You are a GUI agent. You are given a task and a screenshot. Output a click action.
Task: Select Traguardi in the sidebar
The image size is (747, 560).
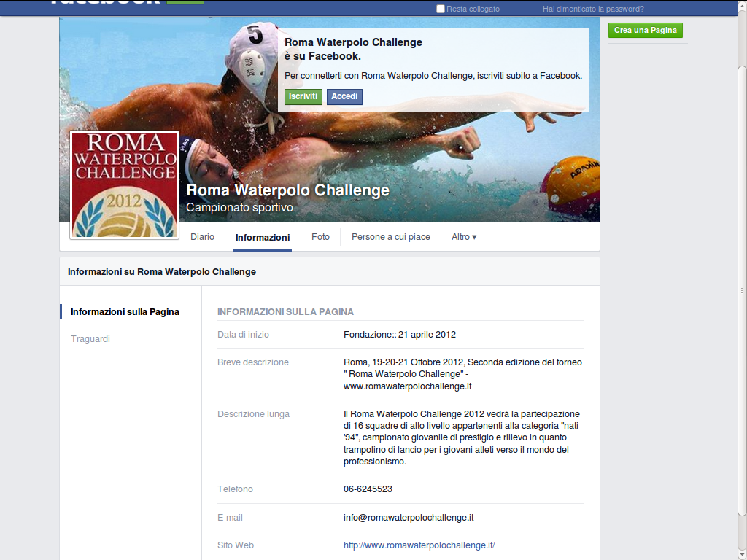pyautogui.click(x=90, y=338)
